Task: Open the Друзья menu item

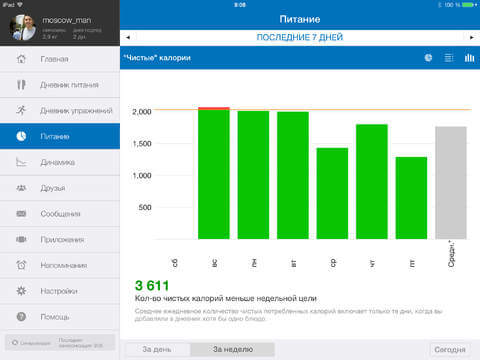Action: click(60, 188)
